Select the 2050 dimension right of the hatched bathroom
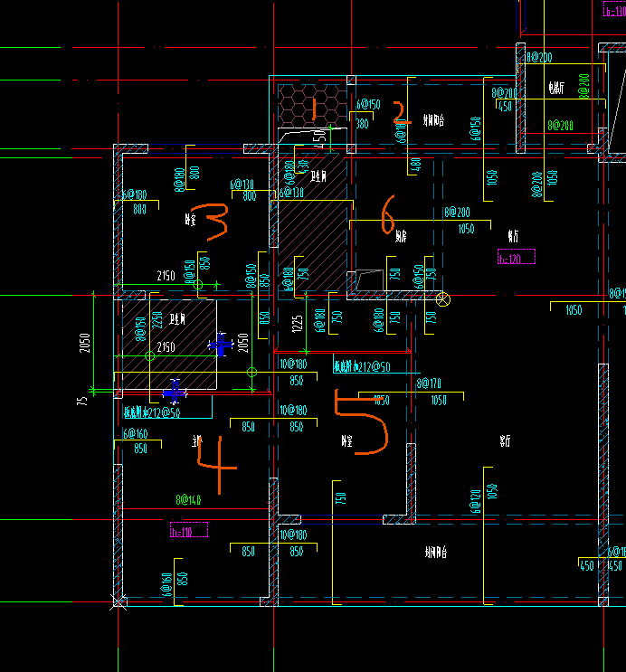 coord(243,343)
